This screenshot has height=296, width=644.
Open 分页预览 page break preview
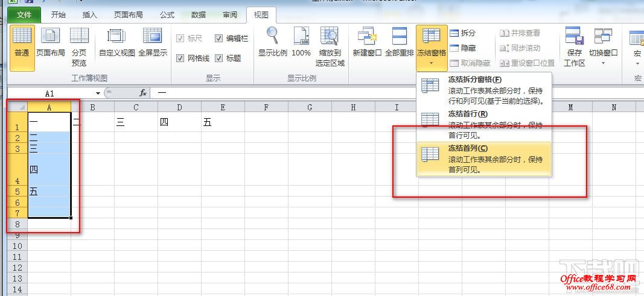pyautogui.click(x=79, y=47)
